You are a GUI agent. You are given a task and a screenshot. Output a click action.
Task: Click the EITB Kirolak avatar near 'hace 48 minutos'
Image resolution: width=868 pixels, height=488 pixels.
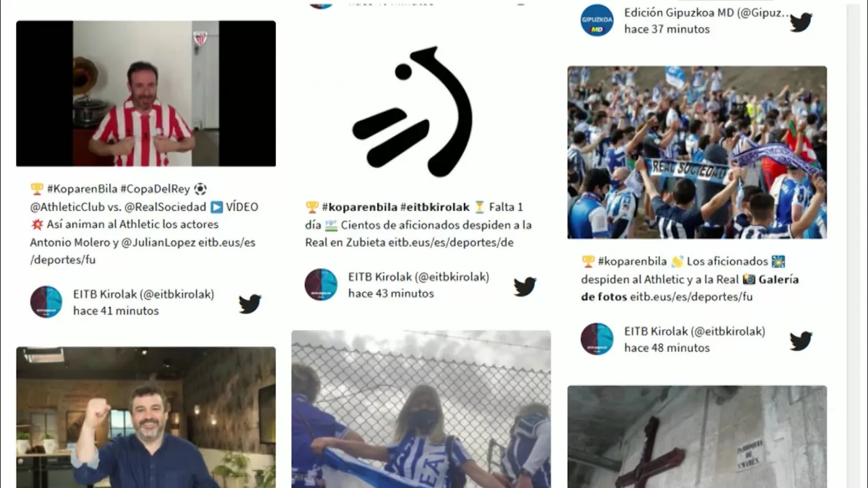[x=597, y=339]
